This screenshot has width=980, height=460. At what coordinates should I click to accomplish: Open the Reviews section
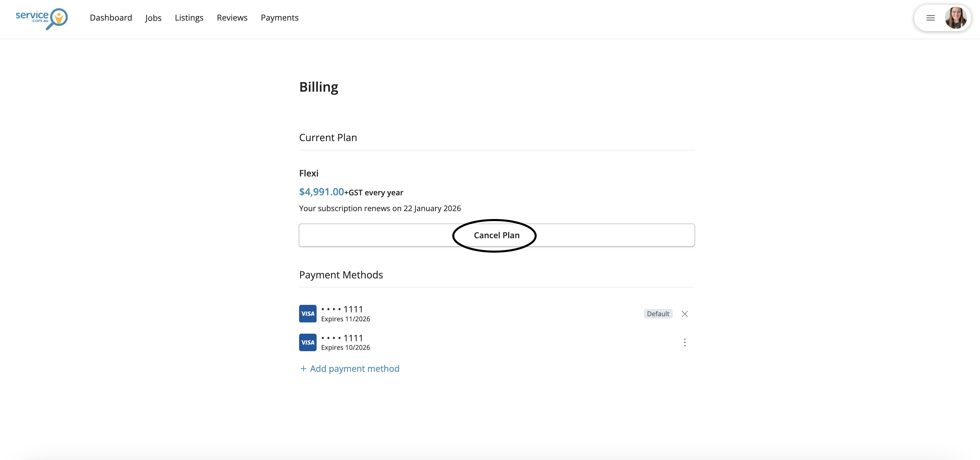(232, 18)
